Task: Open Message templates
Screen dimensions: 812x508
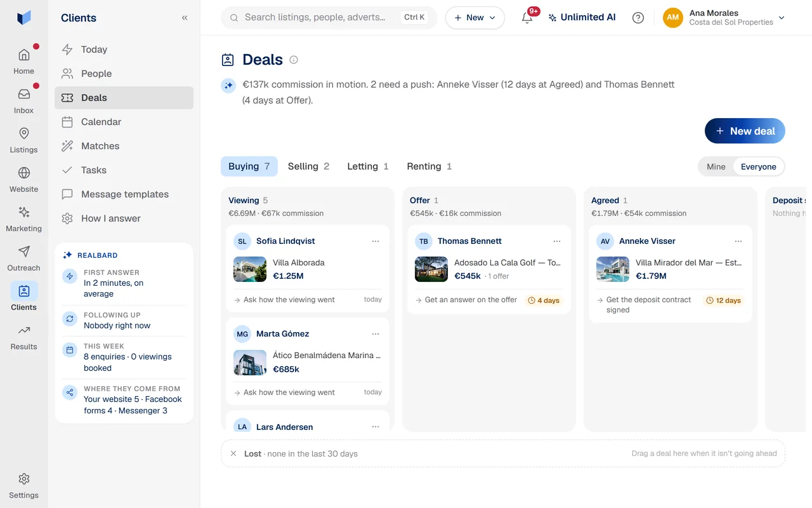Action: [124, 194]
